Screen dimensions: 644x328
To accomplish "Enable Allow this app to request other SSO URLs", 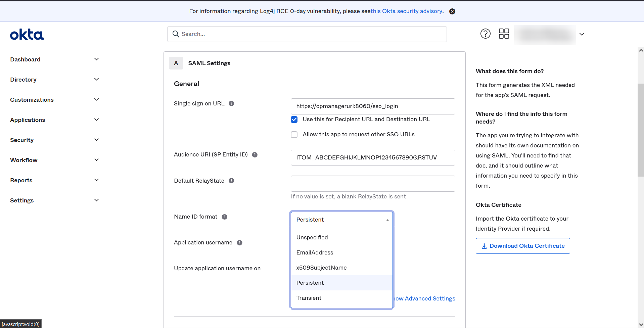I will 294,135.
